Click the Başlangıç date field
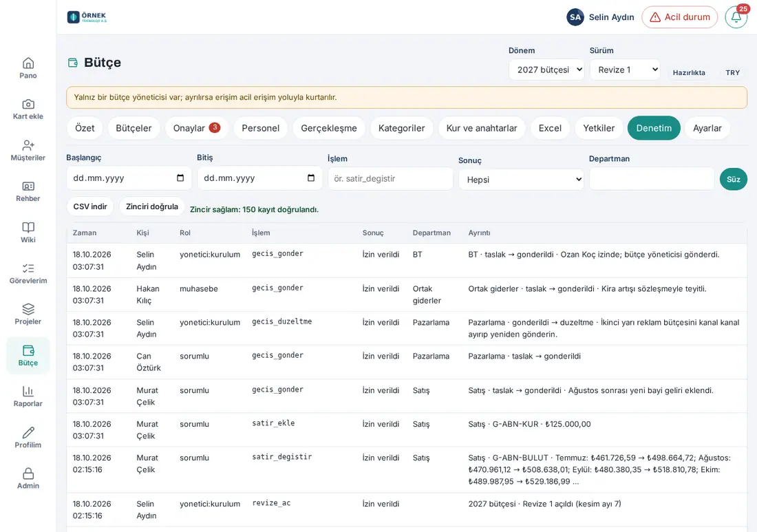Viewport: 757px width, 532px height. (129, 178)
